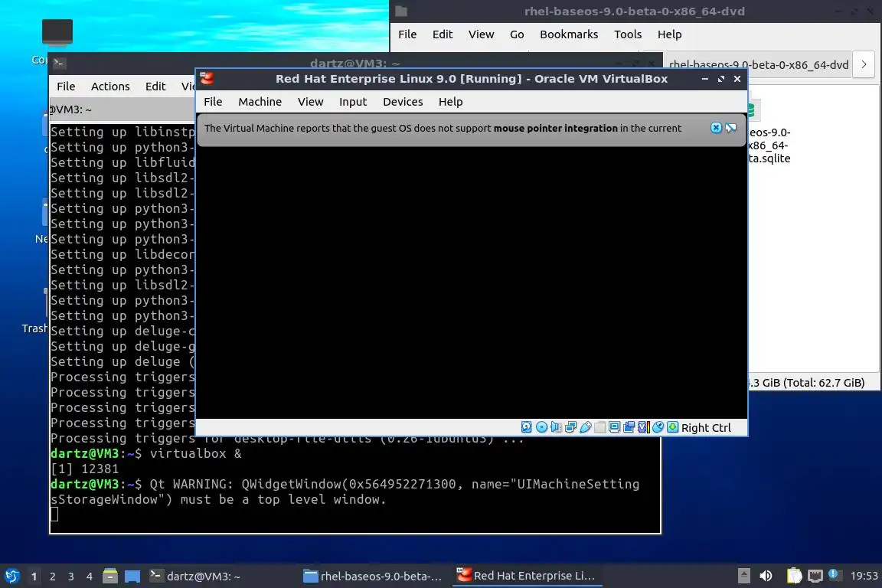Dismiss the mouse pointer integration notification
This screenshot has width=882, height=588.
click(716, 128)
